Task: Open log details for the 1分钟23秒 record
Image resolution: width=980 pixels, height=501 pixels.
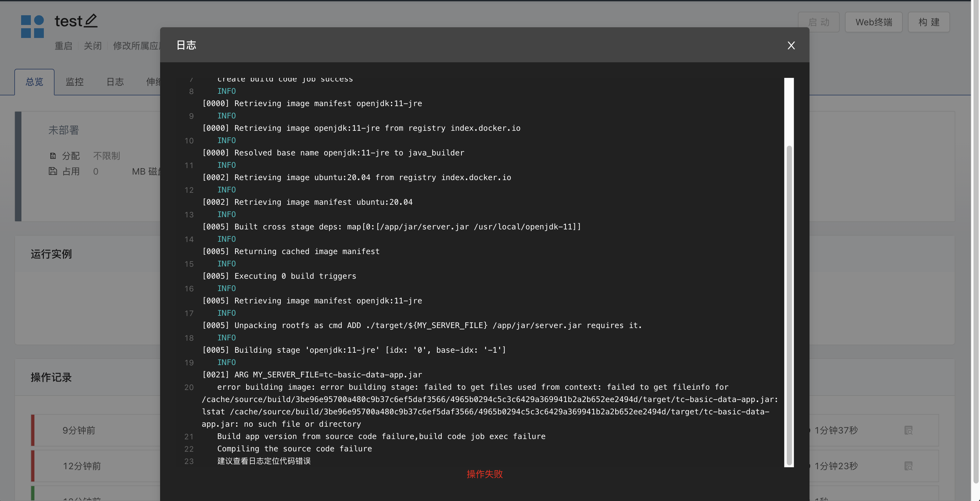Action: click(x=909, y=466)
